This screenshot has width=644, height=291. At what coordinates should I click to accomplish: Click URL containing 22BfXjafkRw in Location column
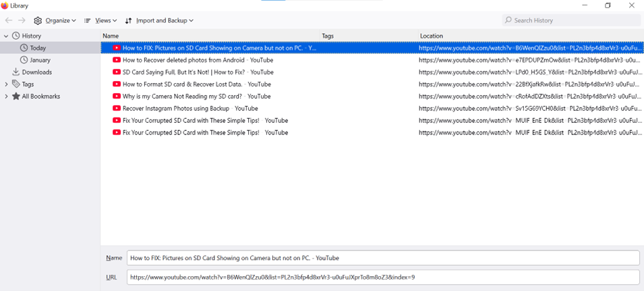click(x=529, y=84)
